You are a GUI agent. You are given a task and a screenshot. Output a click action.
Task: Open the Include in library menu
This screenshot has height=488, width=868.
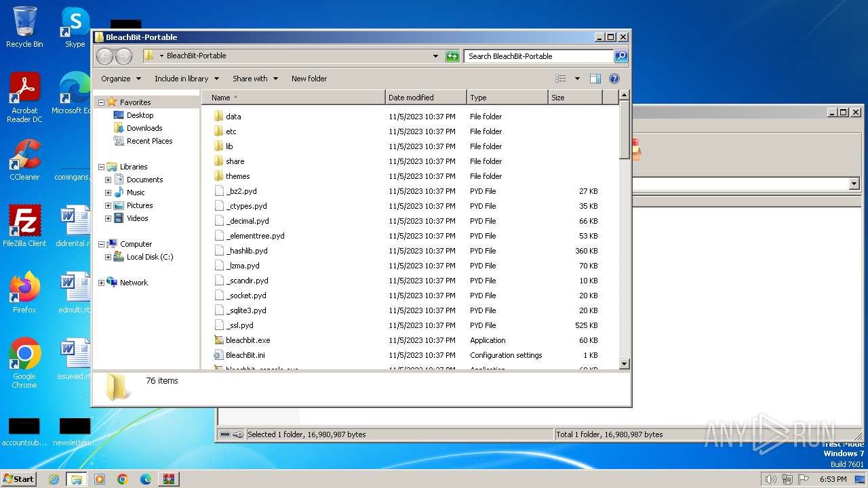pyautogui.click(x=186, y=79)
